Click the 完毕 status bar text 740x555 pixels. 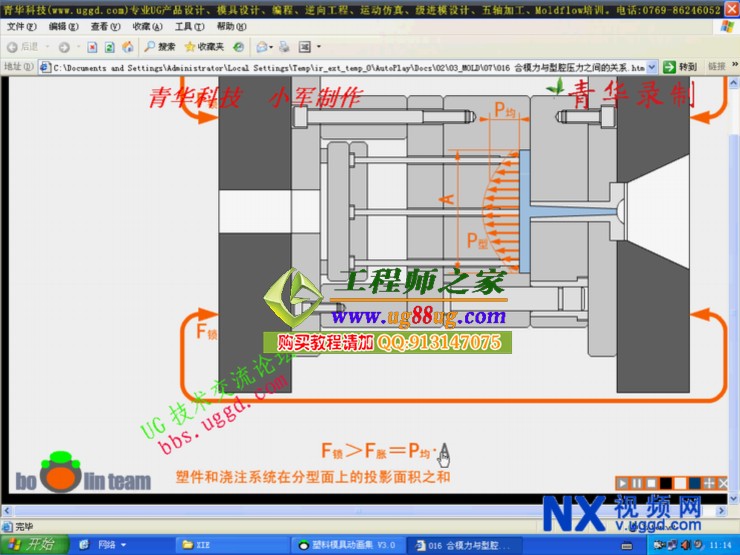coord(24,526)
